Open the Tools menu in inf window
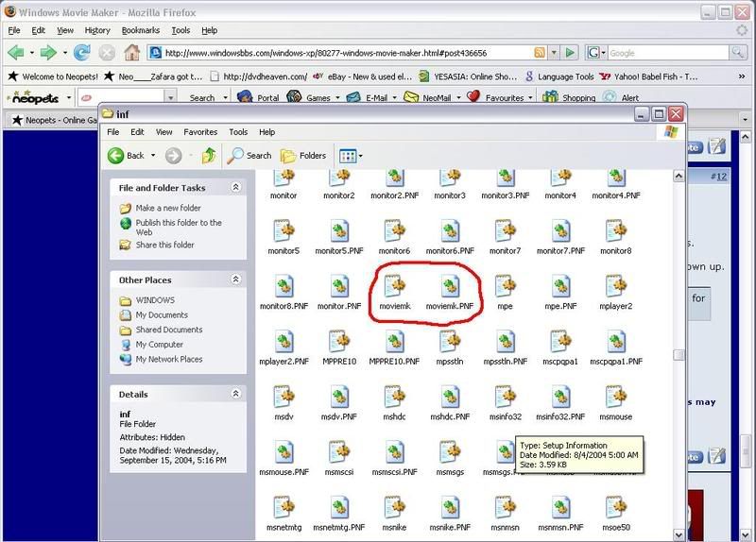756x542 pixels. (238, 132)
